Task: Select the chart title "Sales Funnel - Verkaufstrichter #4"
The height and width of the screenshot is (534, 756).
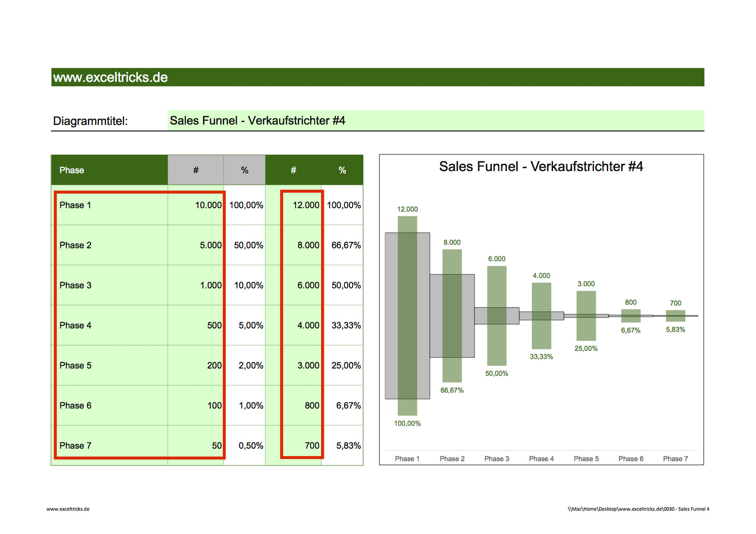Action: 541,166
